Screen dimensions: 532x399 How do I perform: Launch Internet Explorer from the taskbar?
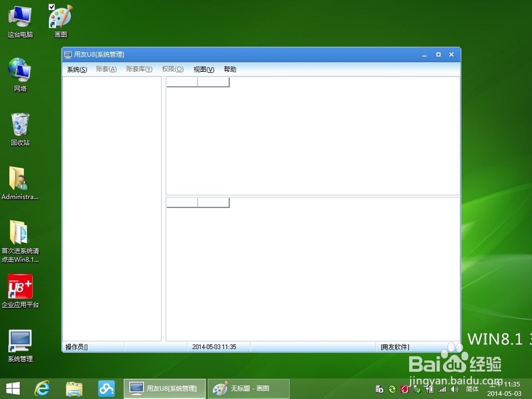(42, 388)
